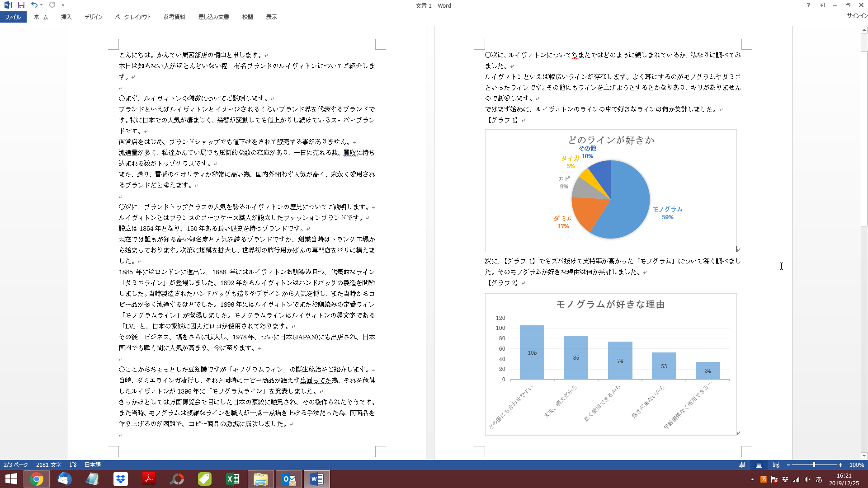Click the サインイン sign-in link
The width and height of the screenshot is (868, 488).
857,16
